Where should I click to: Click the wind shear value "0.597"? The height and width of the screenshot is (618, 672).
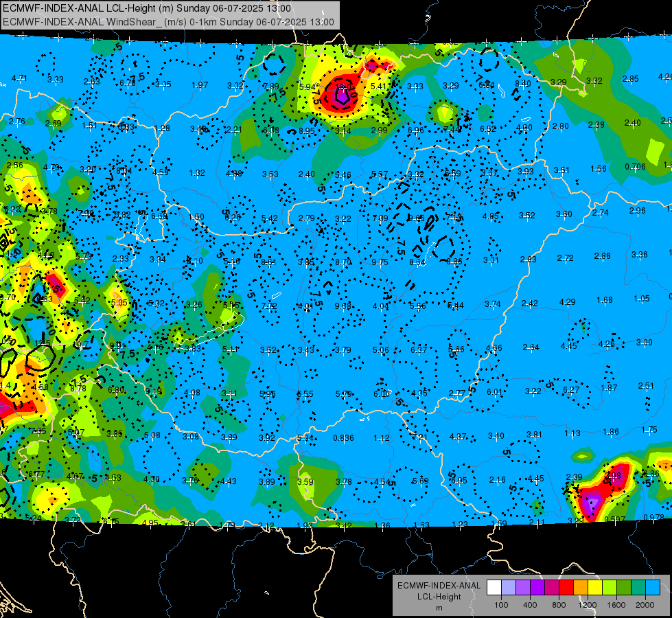(x=615, y=519)
